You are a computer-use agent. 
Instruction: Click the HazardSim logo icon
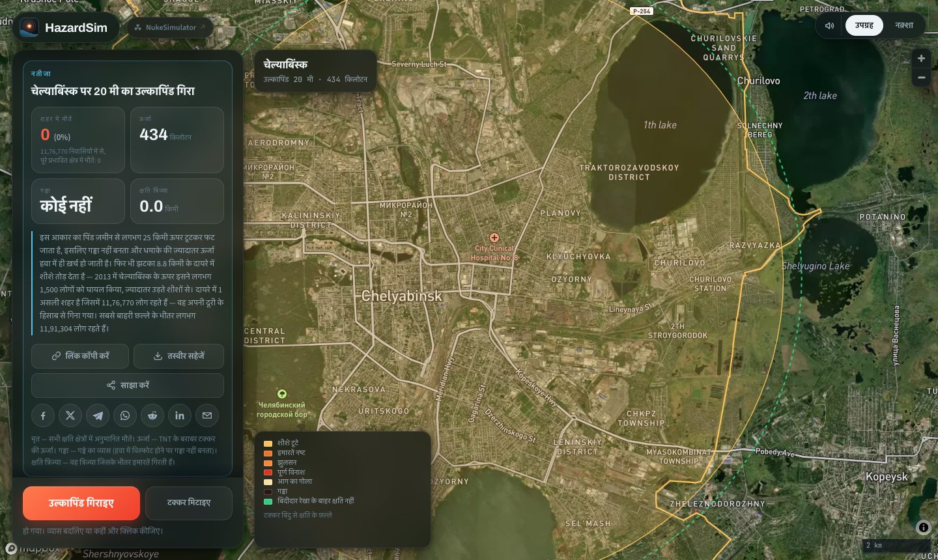click(x=29, y=27)
